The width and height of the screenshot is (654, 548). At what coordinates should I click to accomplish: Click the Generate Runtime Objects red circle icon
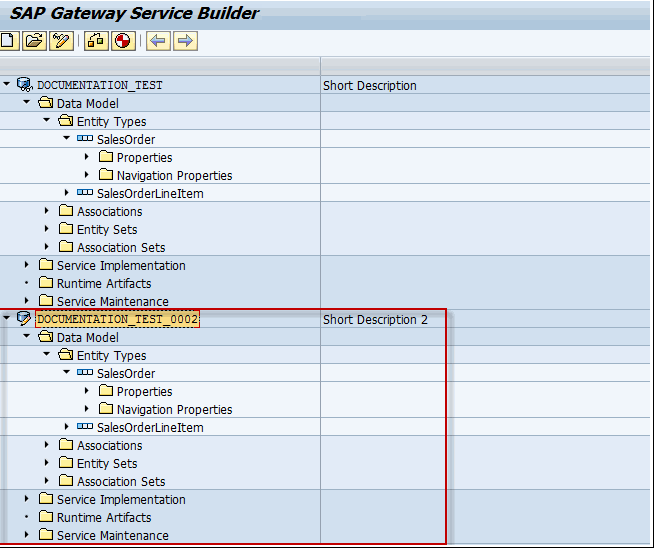pos(123,41)
